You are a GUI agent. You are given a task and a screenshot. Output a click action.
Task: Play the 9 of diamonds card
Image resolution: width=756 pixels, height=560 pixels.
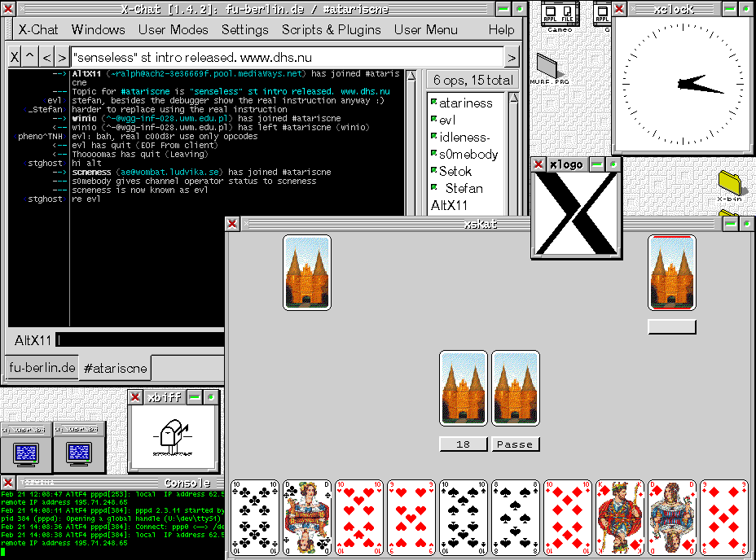coord(723,518)
